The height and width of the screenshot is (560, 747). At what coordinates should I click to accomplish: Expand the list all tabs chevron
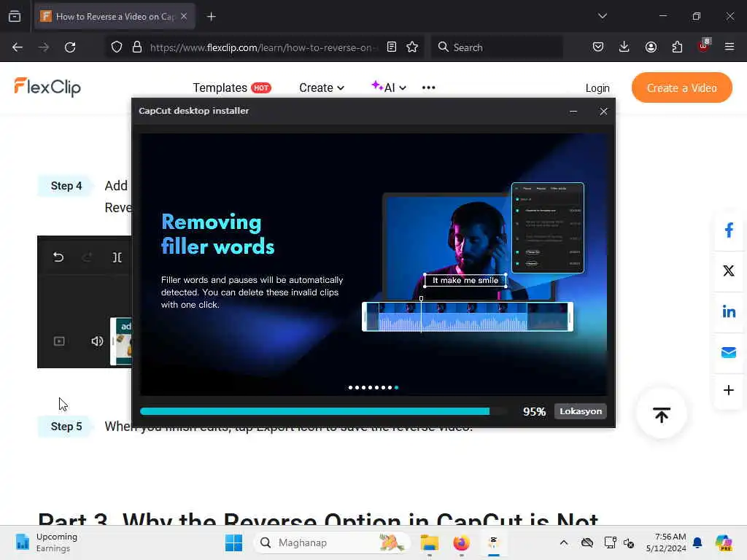[602, 16]
